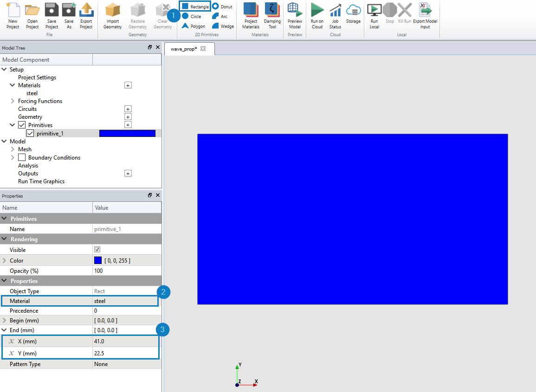
Task: Expand the Forcing Functions node
Action: 13,101
